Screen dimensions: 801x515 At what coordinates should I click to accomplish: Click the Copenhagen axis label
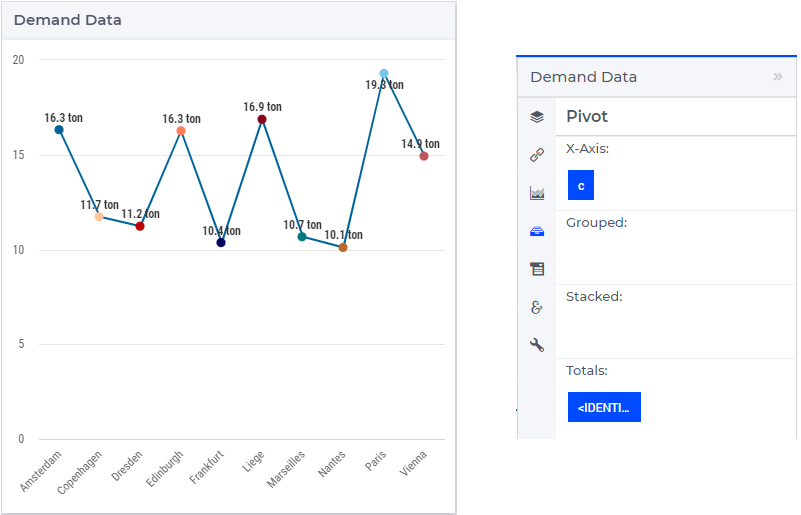tap(80, 473)
